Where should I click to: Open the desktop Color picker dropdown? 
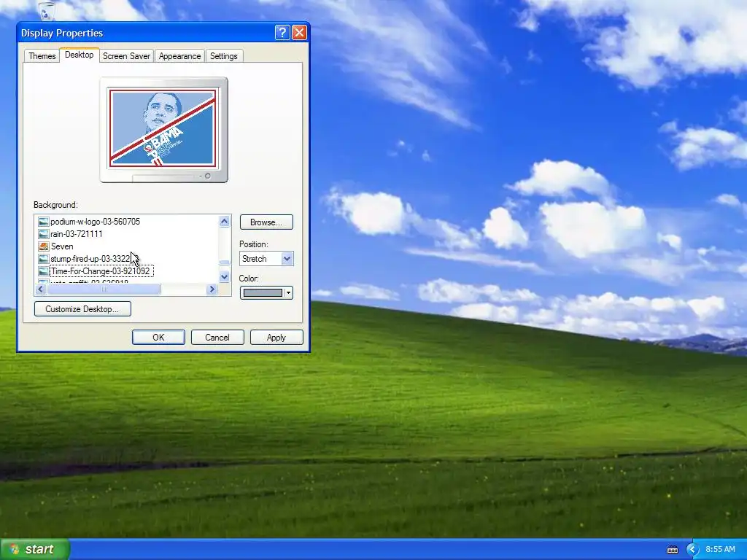click(x=266, y=293)
